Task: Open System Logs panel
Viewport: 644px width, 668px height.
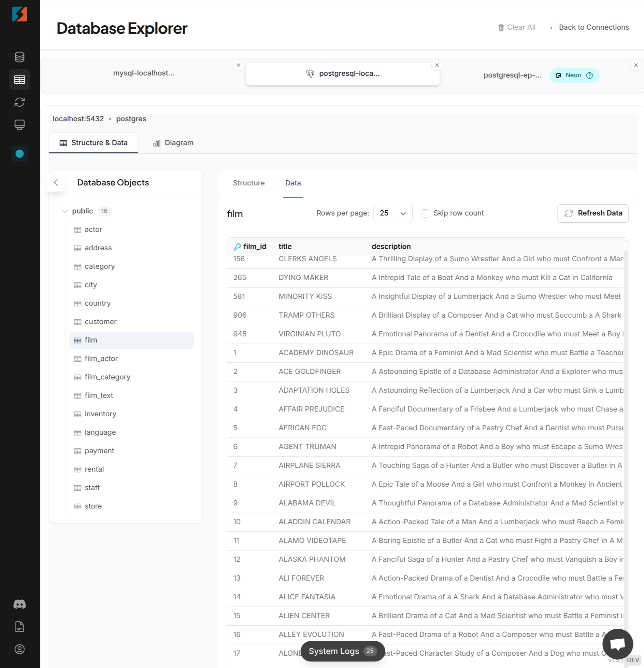Action: pyautogui.click(x=342, y=651)
